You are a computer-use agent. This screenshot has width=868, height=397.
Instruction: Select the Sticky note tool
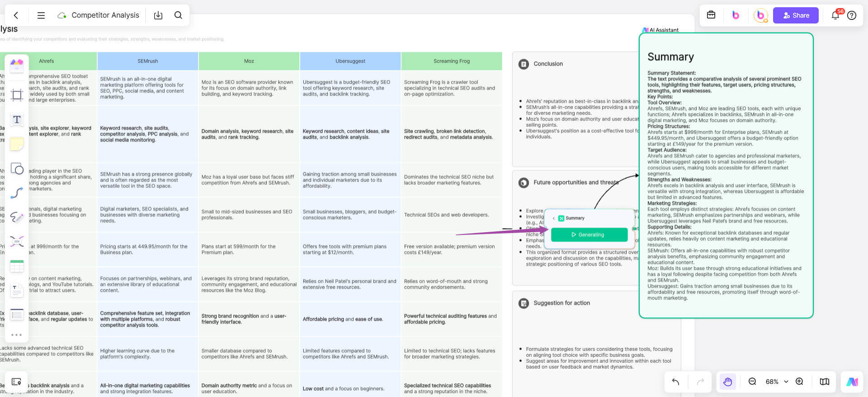click(17, 144)
